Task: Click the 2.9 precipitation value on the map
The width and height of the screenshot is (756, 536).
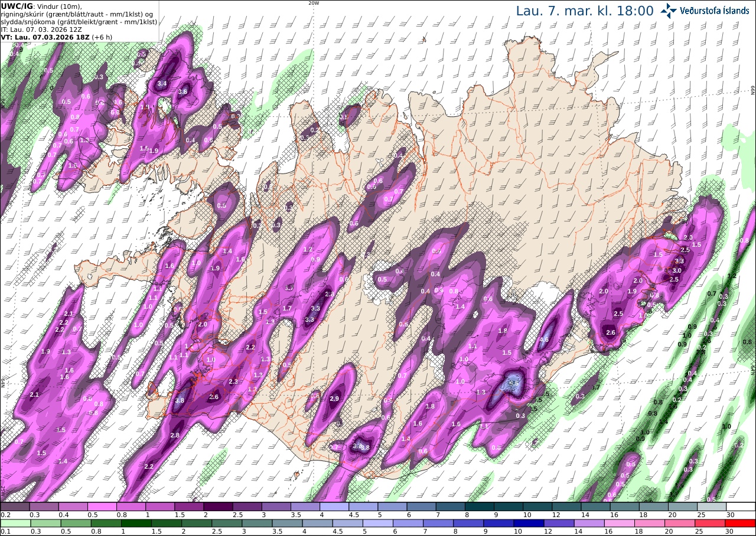Action: pos(334,399)
